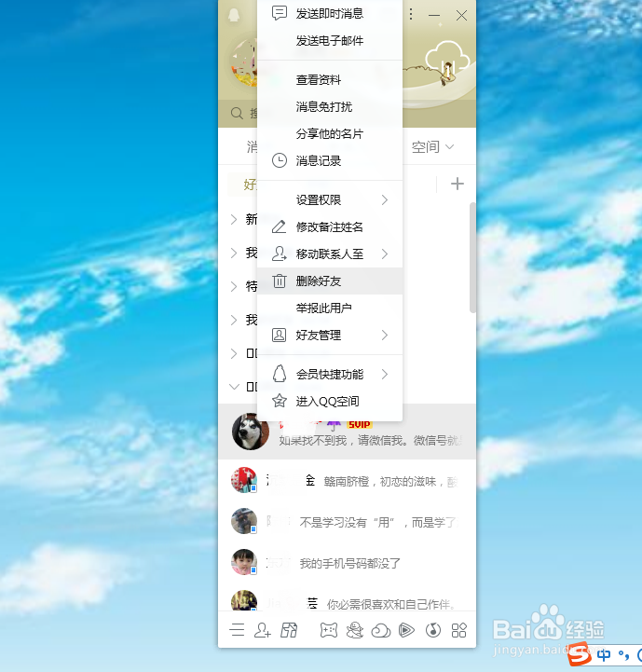This screenshot has width=642, height=672.
Task: Open 查看资料 menu item
Action: tap(330, 80)
